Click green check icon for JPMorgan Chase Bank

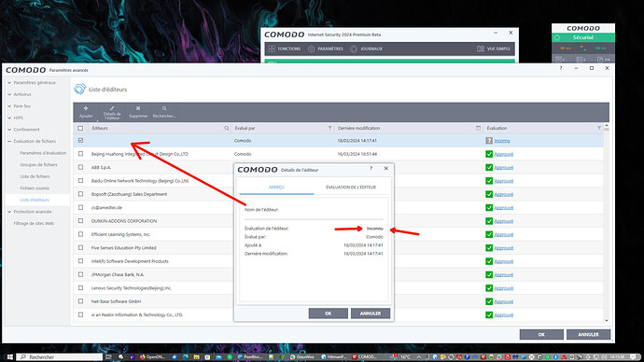coord(489,274)
